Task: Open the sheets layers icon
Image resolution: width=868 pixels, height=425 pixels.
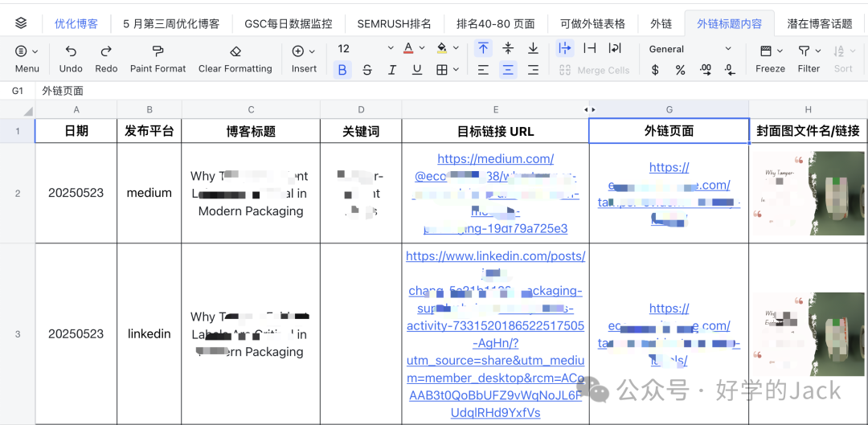Action: point(21,23)
